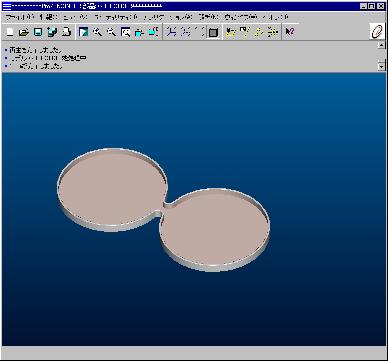The width and height of the screenshot is (388, 361).
Task: Print the model using the printer icon
Action: point(66,32)
